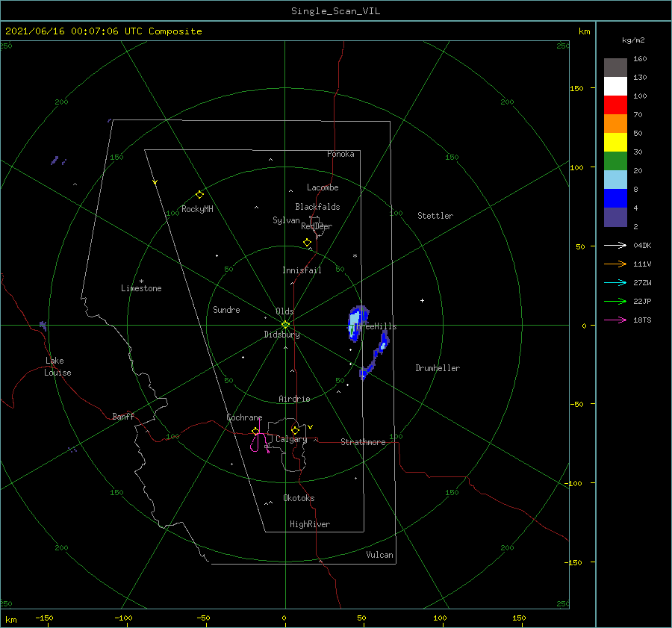The width and height of the screenshot is (672, 628).
Task: Click the Innisfail town label
Action: coord(302,270)
